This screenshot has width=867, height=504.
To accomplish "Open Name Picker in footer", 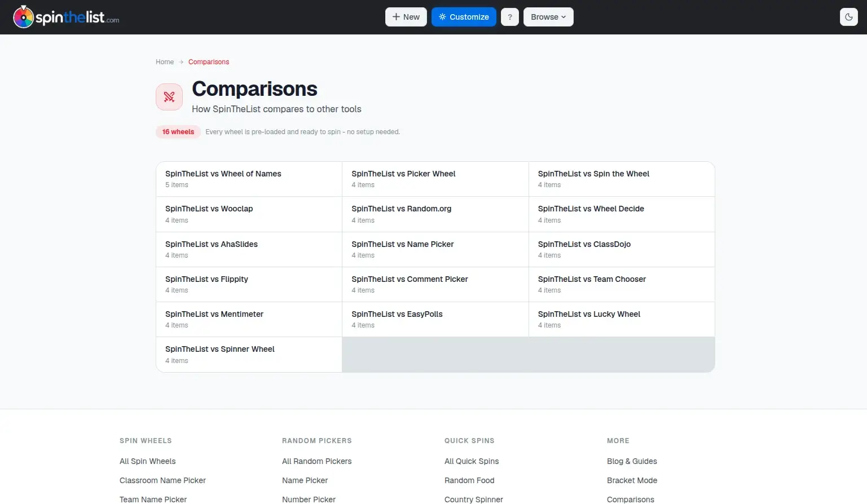I will click(305, 480).
